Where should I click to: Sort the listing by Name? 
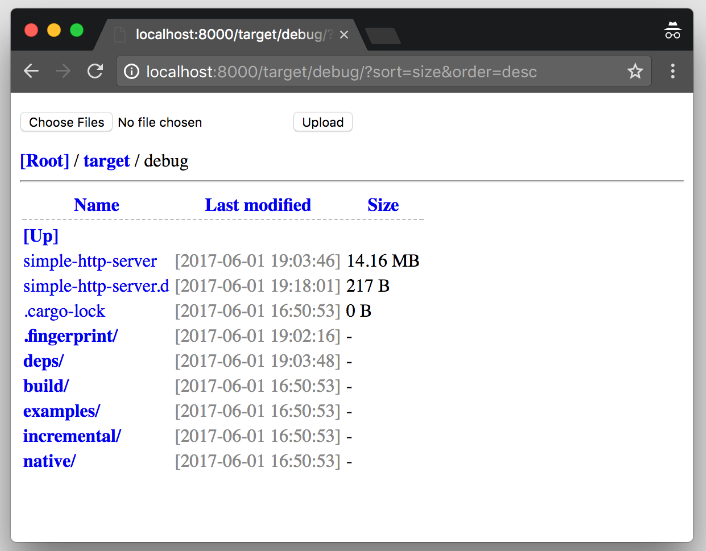pos(96,205)
